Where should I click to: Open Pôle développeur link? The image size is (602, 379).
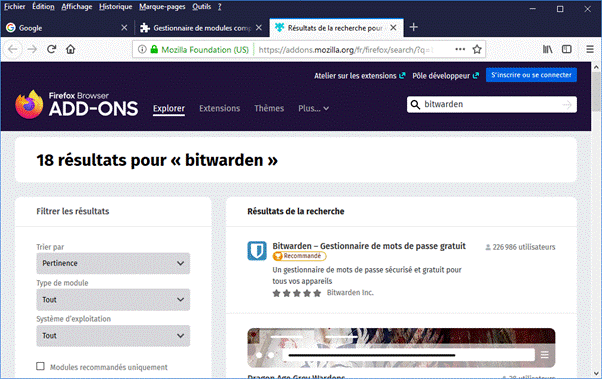(446, 76)
